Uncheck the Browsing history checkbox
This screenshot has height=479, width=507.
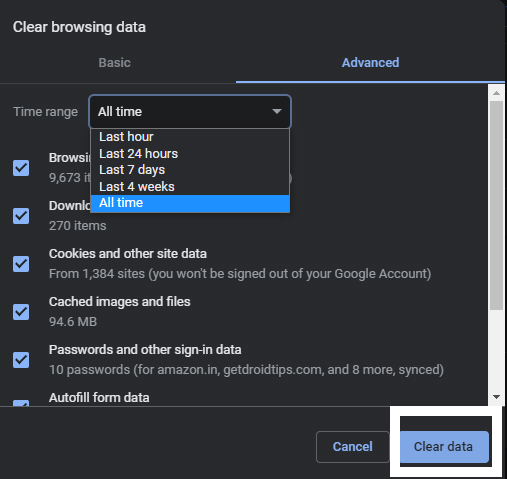pyautogui.click(x=21, y=168)
